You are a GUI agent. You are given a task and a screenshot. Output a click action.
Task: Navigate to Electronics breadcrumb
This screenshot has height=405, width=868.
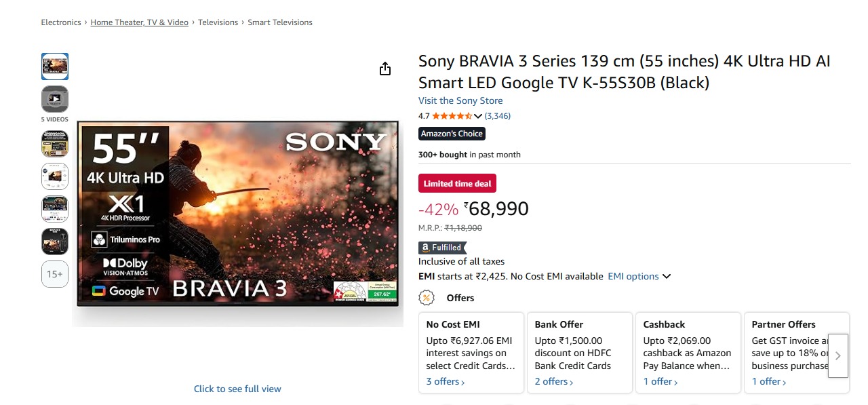pyautogui.click(x=61, y=22)
